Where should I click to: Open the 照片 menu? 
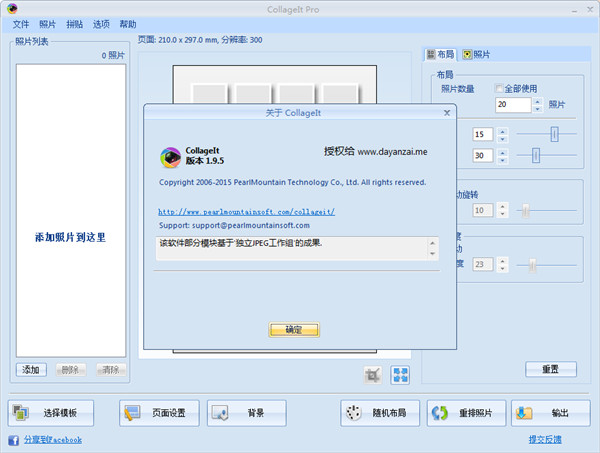pos(47,24)
